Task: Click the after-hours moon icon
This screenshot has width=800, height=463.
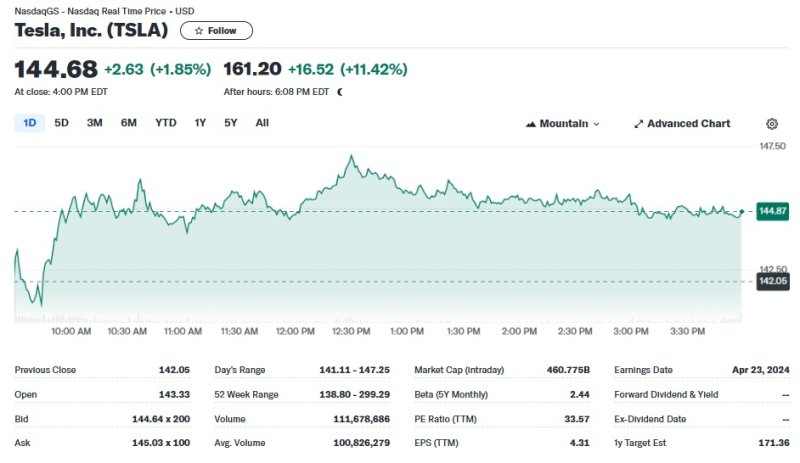Action: click(340, 92)
